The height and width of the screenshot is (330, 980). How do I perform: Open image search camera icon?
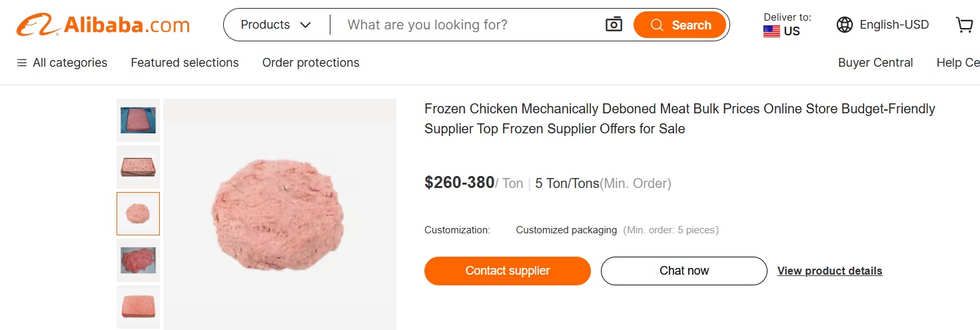(x=613, y=25)
